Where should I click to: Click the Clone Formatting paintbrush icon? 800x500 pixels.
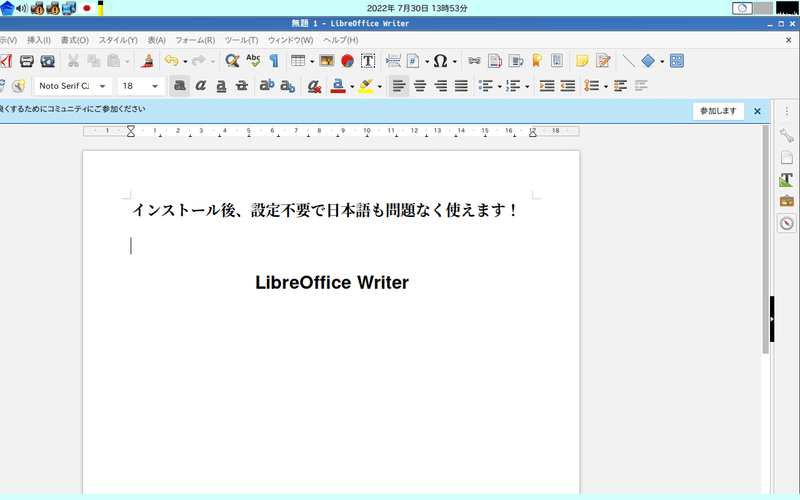pyautogui.click(x=148, y=61)
